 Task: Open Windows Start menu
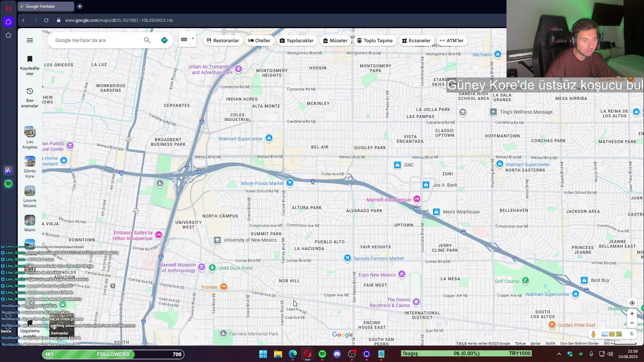pos(263,354)
